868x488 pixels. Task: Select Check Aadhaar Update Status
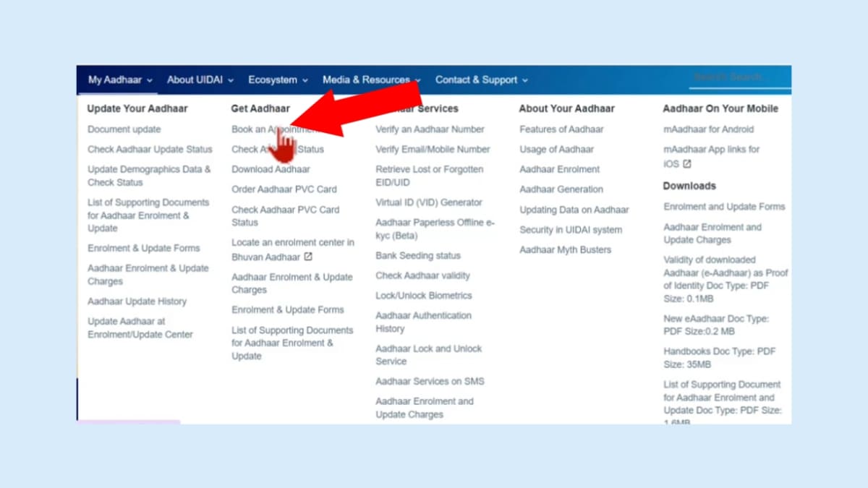pos(150,150)
